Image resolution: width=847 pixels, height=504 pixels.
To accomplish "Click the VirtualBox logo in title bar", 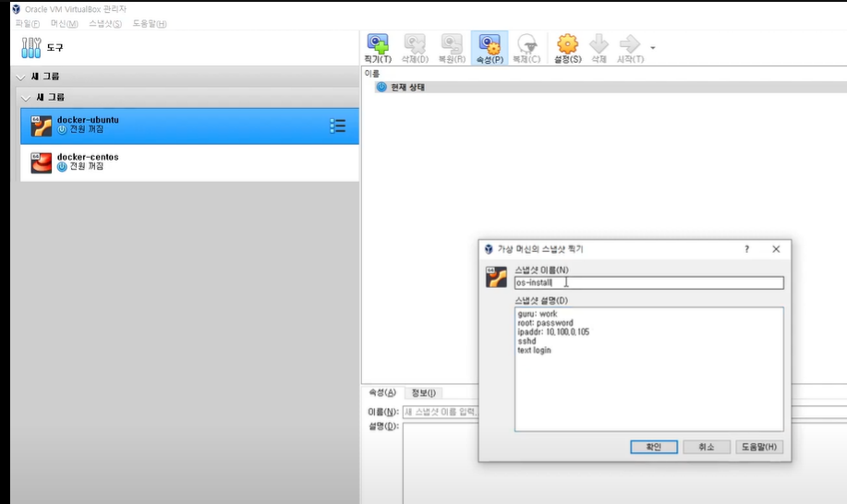I will point(17,9).
